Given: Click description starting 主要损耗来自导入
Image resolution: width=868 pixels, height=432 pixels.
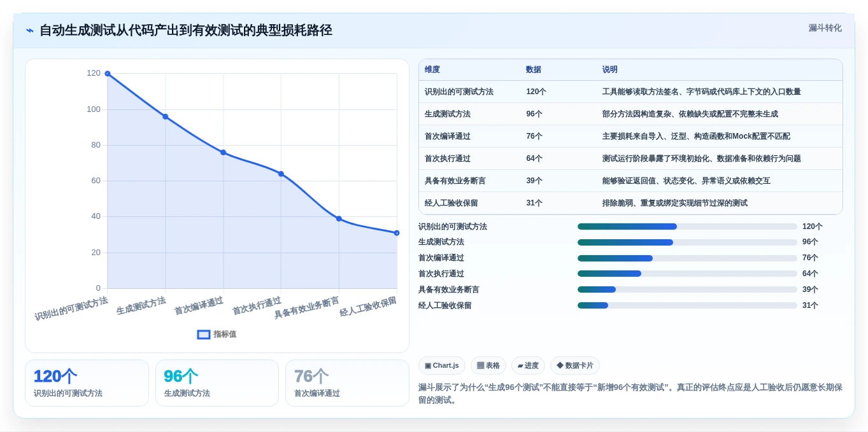Looking at the screenshot, I should [696, 136].
